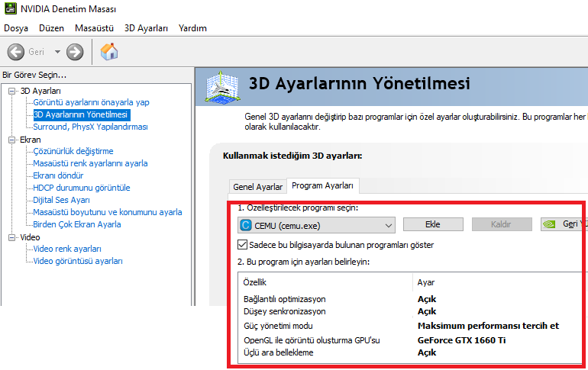Open Surround, PhysX Yapılandırması link
The height and width of the screenshot is (370, 588).
click(90, 127)
